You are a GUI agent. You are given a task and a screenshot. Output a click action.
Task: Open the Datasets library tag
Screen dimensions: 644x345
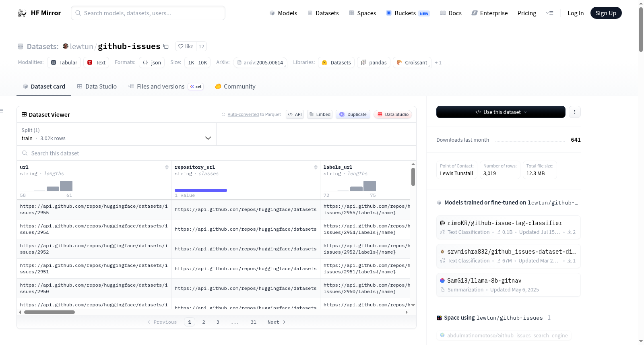336,62
